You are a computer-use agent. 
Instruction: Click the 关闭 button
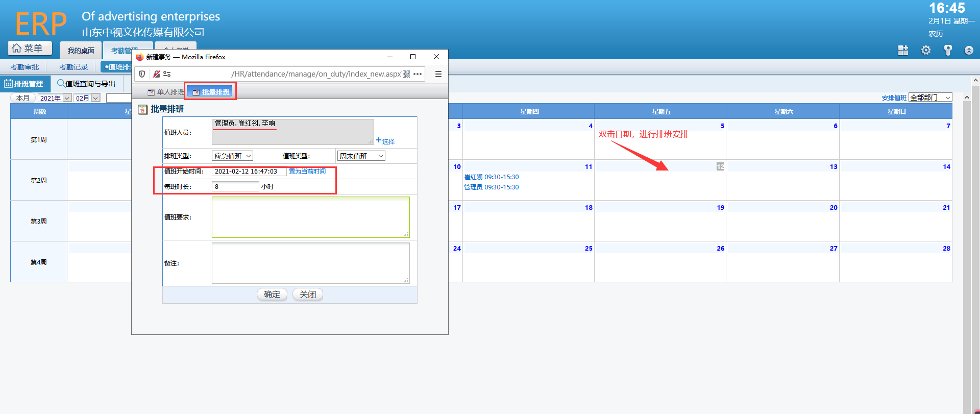coord(308,295)
